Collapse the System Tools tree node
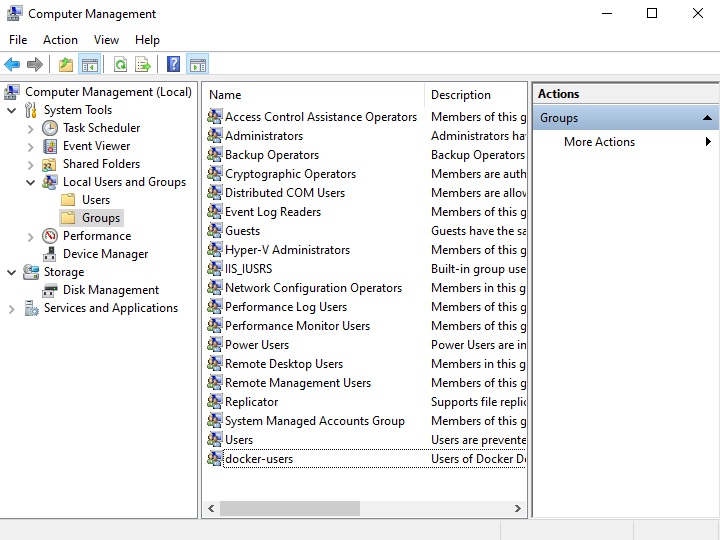720x540 pixels. (12, 110)
